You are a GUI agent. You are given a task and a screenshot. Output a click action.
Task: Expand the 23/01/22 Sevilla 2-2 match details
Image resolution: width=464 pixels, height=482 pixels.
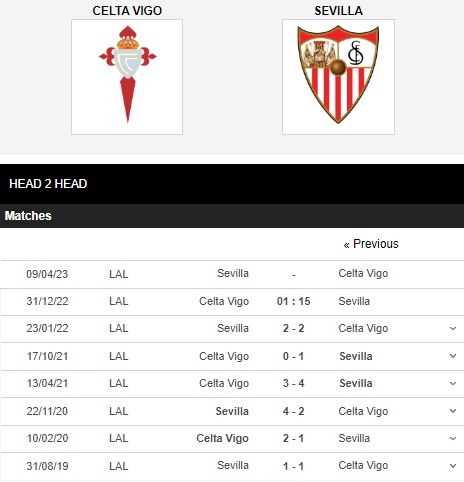click(453, 328)
